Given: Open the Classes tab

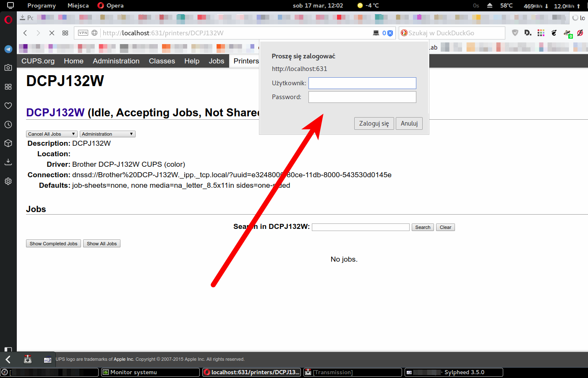Looking at the screenshot, I should 162,61.
